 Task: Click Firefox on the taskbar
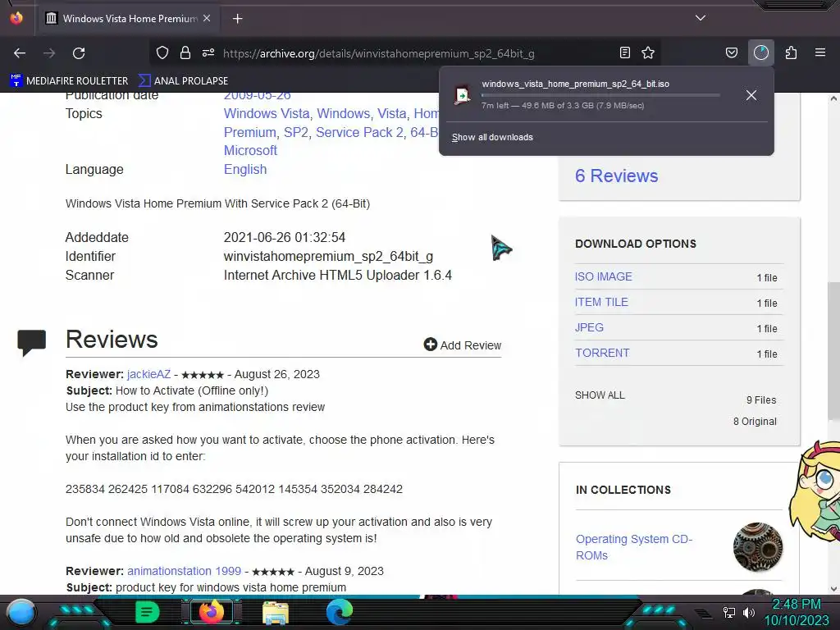pos(212,612)
